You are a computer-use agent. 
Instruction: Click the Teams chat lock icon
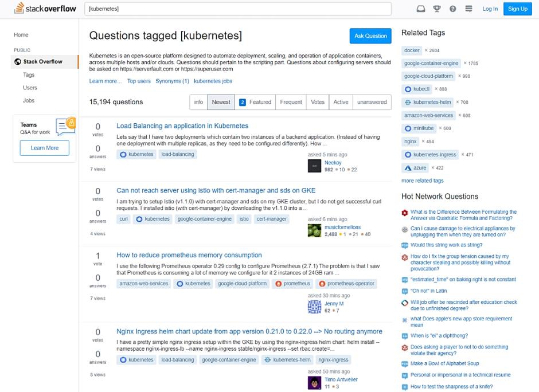pos(65,126)
